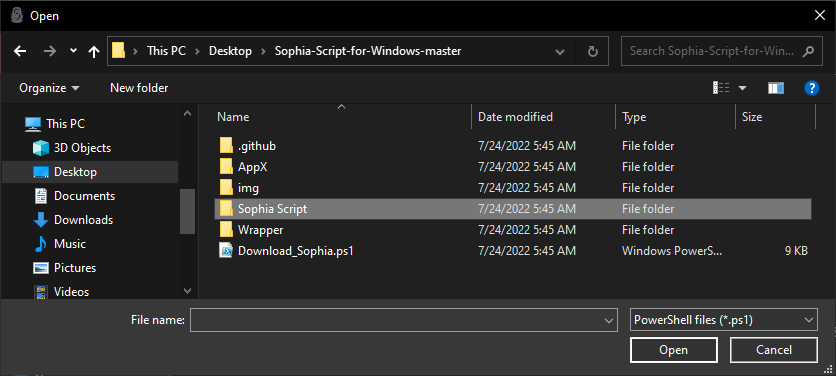Open PowerShell files type filter dropdown
This screenshot has width=836, height=376.
pyautogui.click(x=724, y=320)
